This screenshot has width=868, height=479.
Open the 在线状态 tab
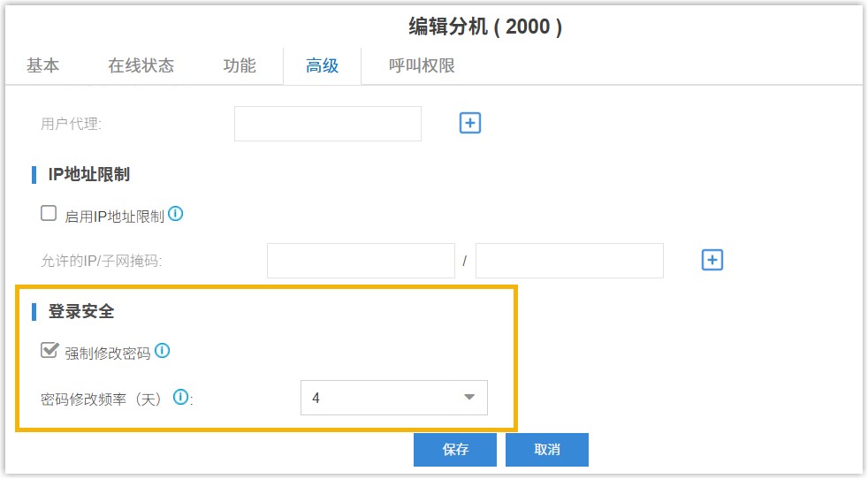point(141,65)
